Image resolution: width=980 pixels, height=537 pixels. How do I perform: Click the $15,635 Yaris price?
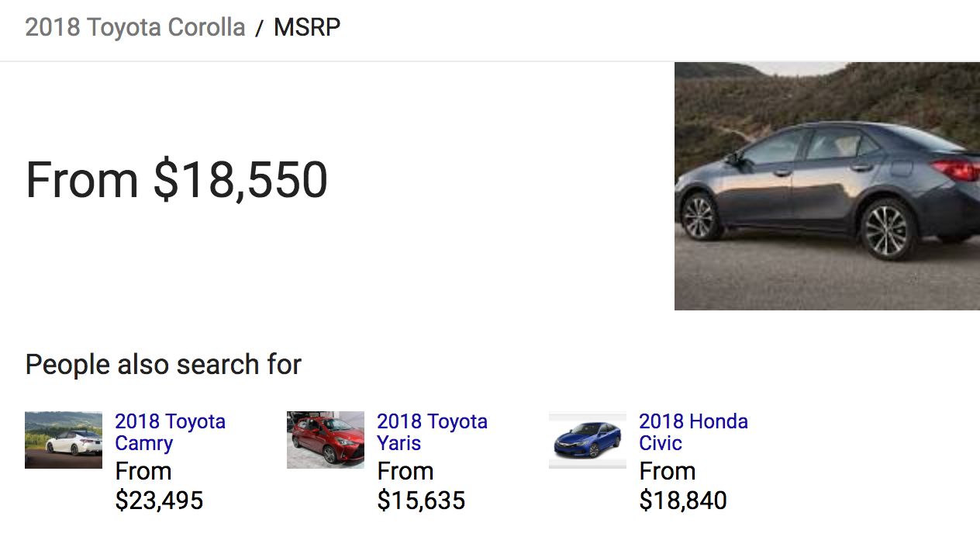[x=421, y=501]
